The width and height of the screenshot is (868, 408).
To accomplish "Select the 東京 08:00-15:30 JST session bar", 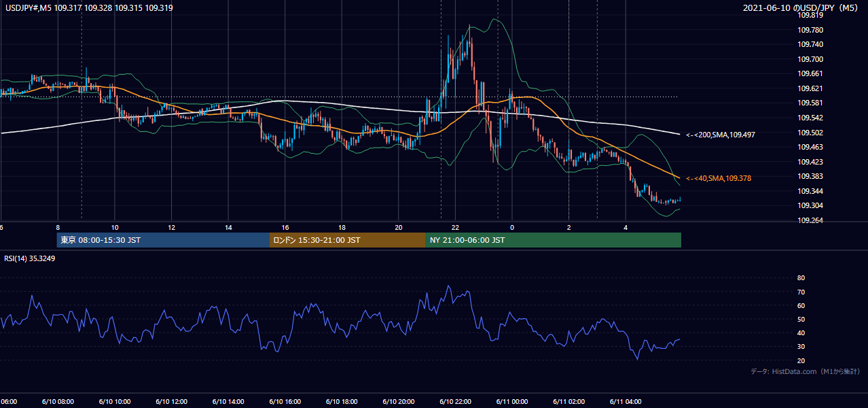I will 163,240.
